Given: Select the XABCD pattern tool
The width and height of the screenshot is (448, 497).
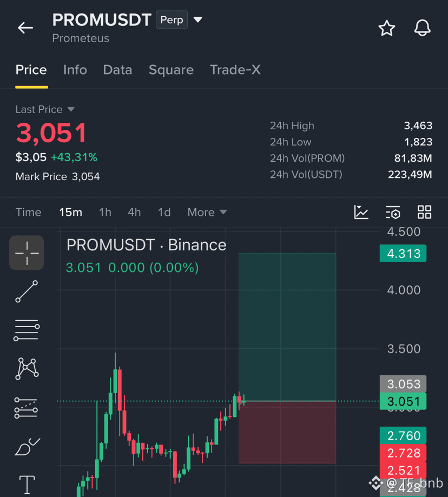Looking at the screenshot, I should pos(27,369).
